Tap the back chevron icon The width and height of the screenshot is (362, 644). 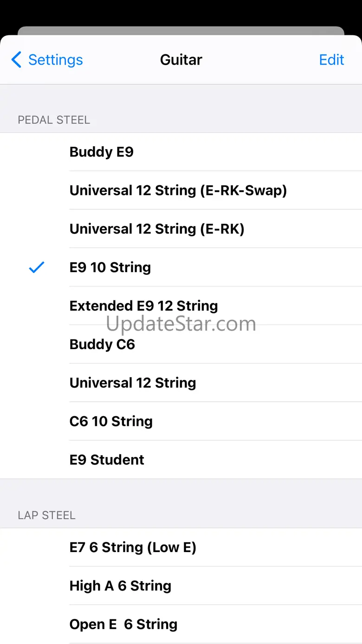pyautogui.click(x=16, y=60)
